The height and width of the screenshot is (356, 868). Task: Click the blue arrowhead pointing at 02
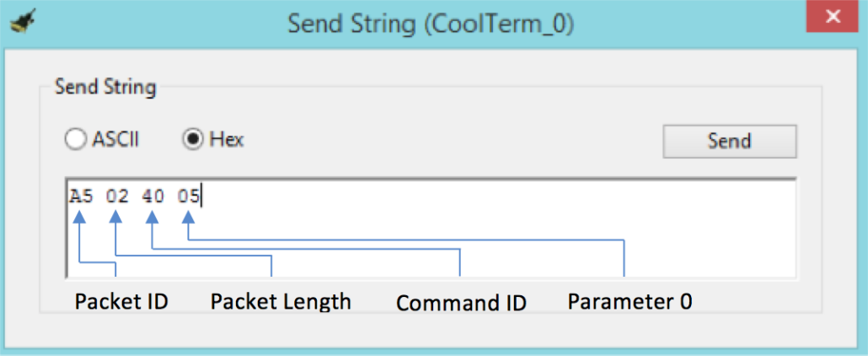tap(115, 216)
